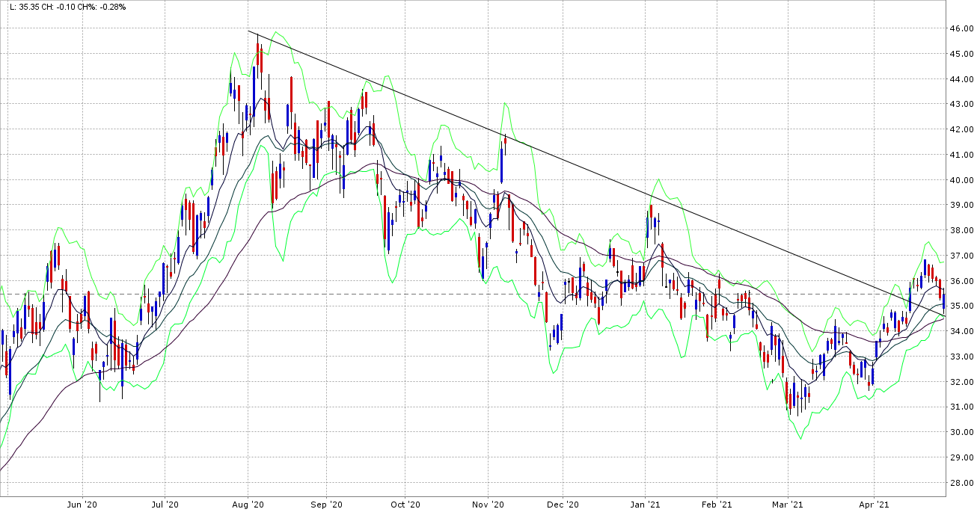Select the Sep '20 date label
The width and height of the screenshot is (980, 515).
click(325, 505)
